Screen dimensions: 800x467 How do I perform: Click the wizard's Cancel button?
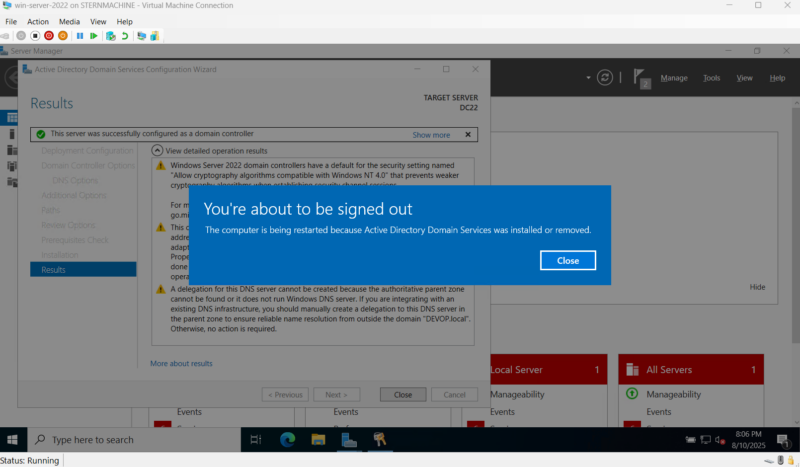454,395
